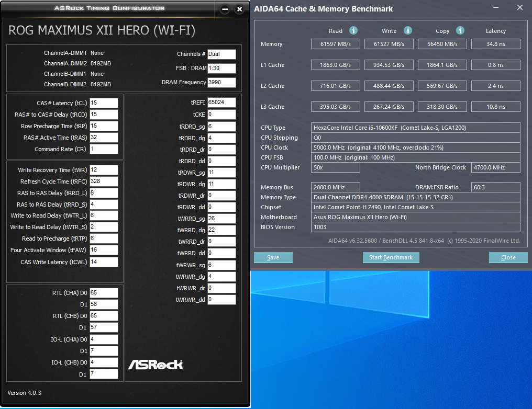Click the Read info icon in AIDA64

[353, 30]
